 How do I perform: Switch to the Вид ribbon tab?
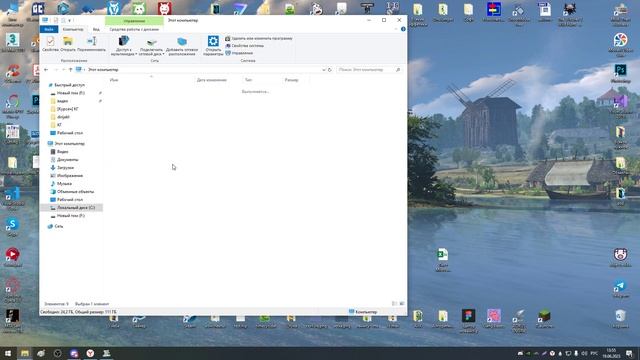click(96, 29)
